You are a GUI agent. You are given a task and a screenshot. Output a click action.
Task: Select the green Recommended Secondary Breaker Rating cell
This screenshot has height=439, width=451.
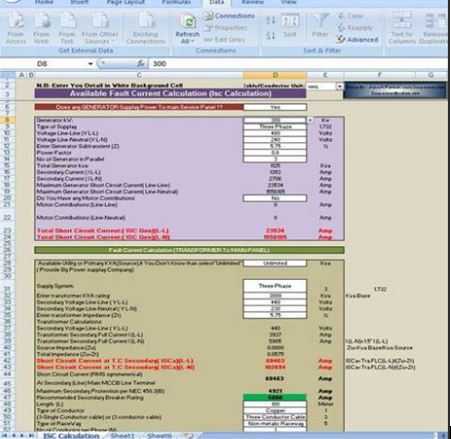(x=275, y=397)
